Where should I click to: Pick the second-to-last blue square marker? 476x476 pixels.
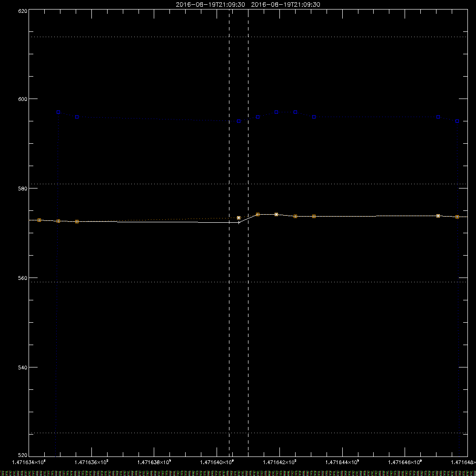click(x=438, y=117)
